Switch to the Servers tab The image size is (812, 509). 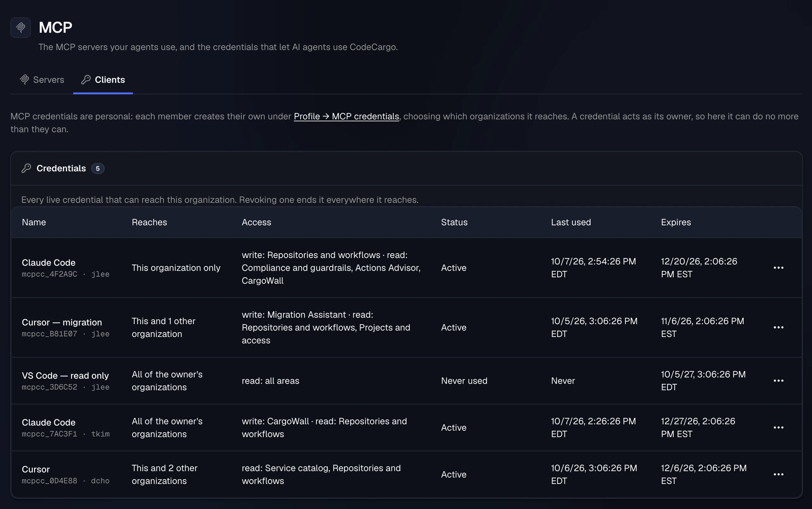pos(42,80)
